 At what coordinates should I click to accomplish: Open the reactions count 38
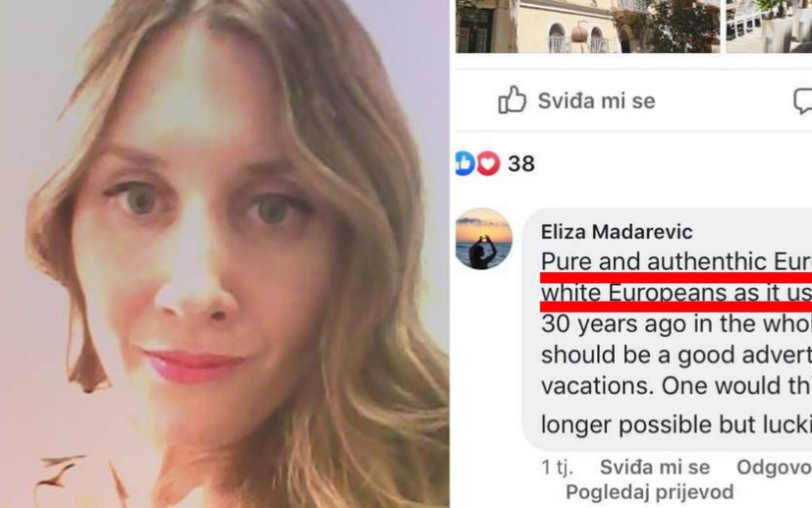click(x=521, y=164)
